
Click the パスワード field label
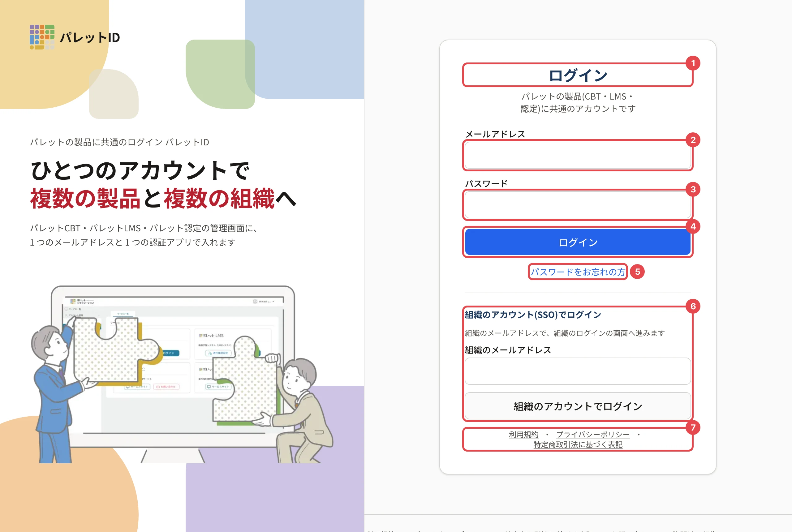486,183
